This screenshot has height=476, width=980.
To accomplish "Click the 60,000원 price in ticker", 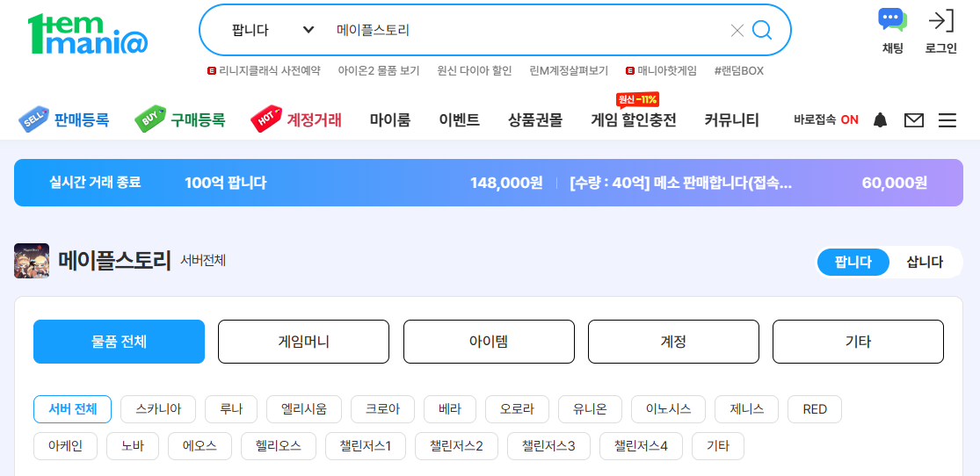I will tap(895, 183).
